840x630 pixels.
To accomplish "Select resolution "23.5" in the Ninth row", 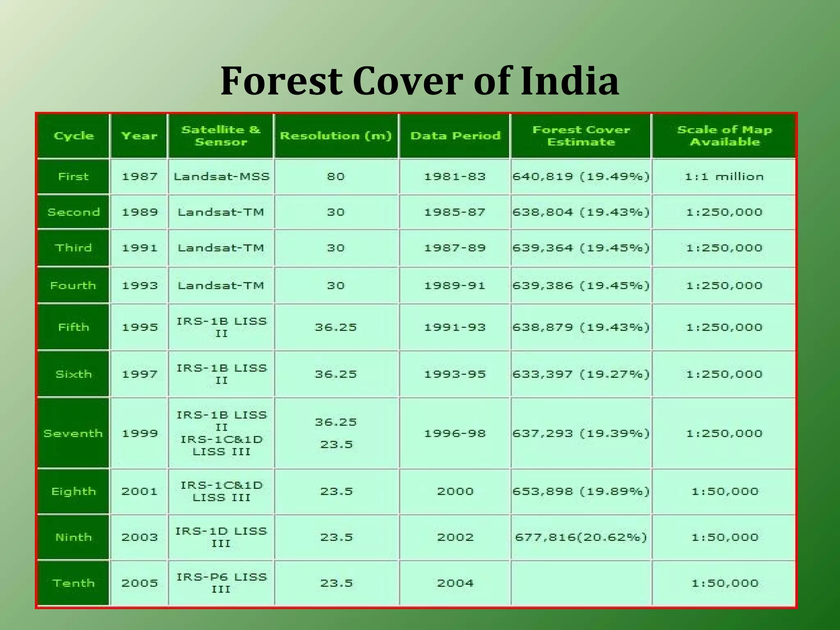I will [x=336, y=537].
